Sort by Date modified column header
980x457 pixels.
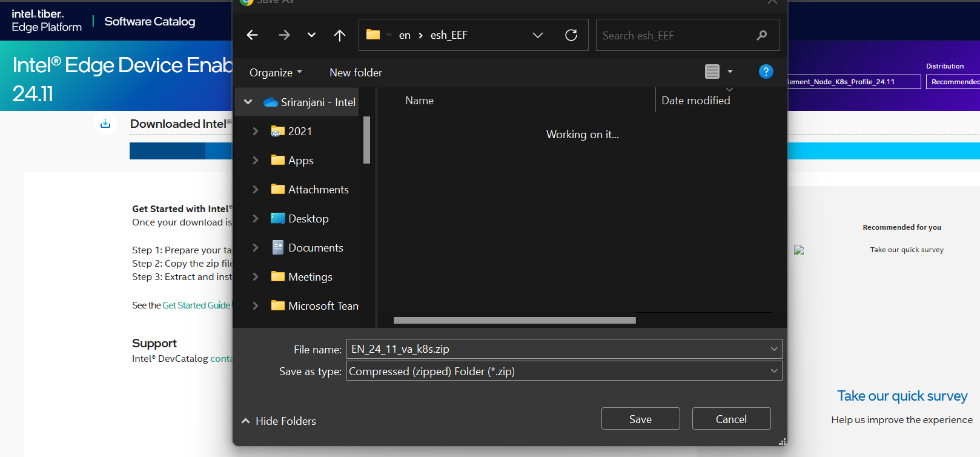click(x=695, y=101)
